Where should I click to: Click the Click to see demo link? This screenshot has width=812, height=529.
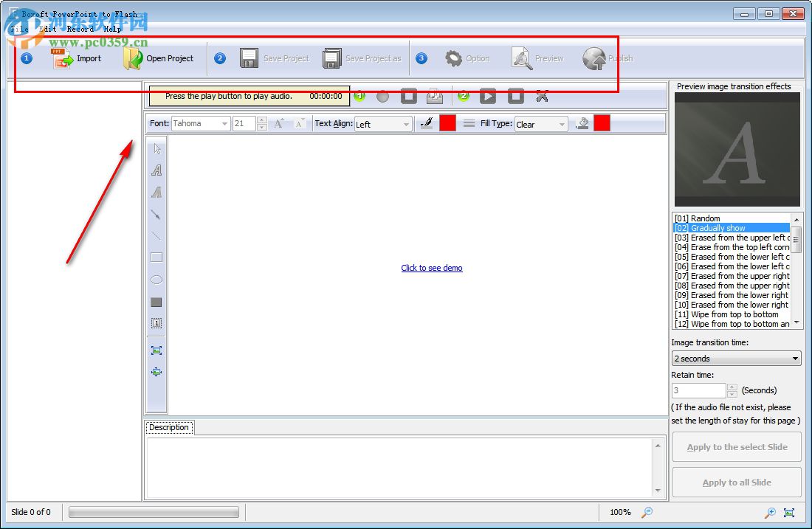(x=432, y=268)
